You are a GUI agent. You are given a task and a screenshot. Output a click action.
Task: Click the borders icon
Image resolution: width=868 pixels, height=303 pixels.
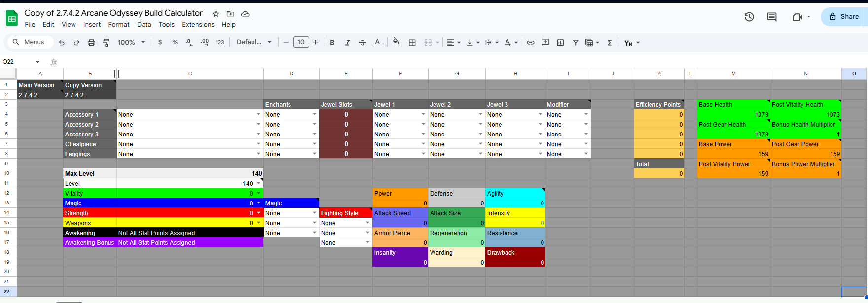coord(412,43)
